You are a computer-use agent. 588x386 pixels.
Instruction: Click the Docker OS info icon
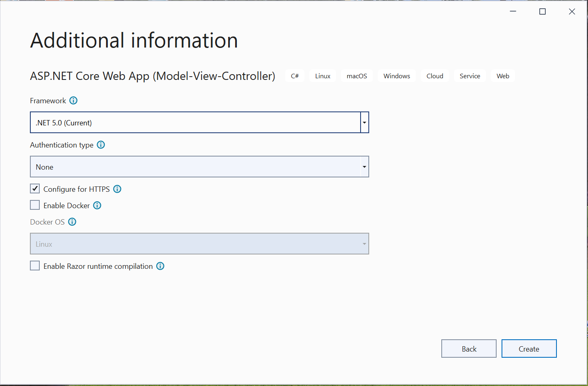pos(72,222)
